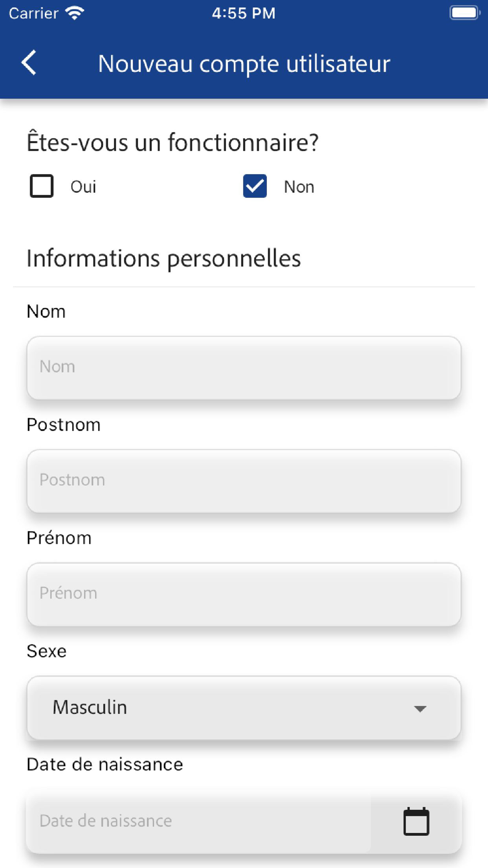Image resolution: width=488 pixels, height=868 pixels.
Task: Tap the Non label text
Action: pos(299,187)
